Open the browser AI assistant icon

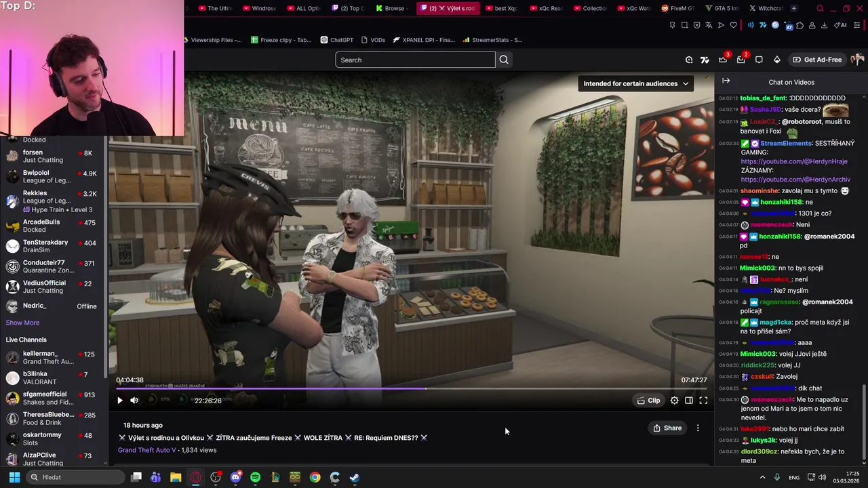tap(840, 25)
